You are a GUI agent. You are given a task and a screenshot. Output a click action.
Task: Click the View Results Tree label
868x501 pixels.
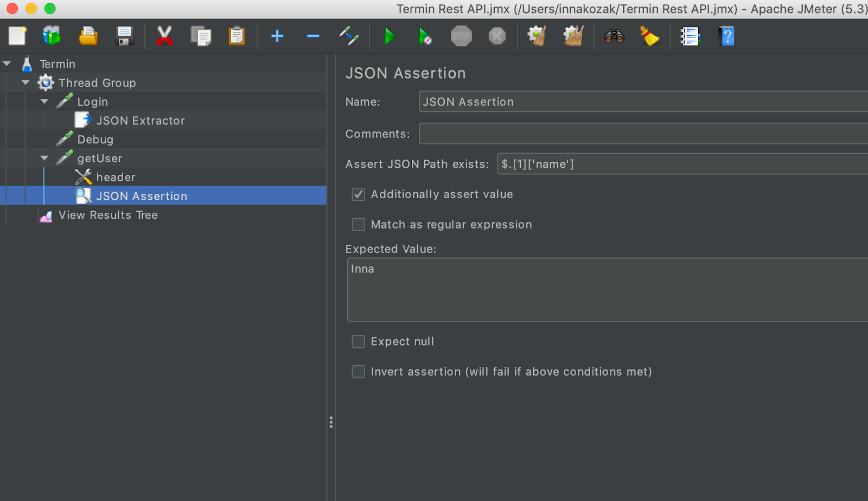pos(108,215)
